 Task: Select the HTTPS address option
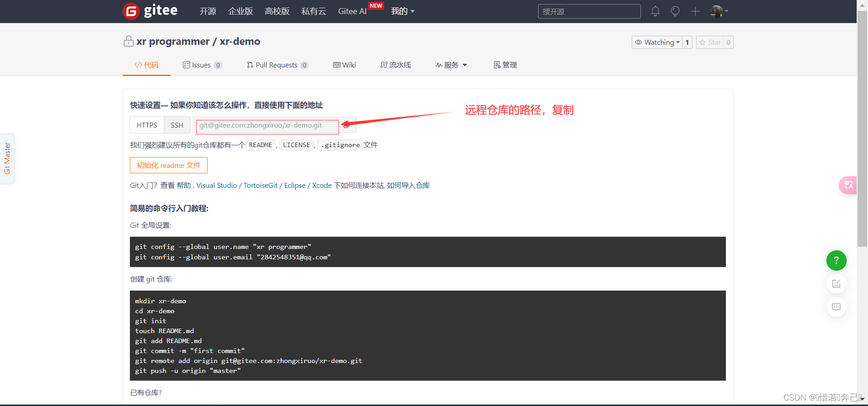coord(147,125)
